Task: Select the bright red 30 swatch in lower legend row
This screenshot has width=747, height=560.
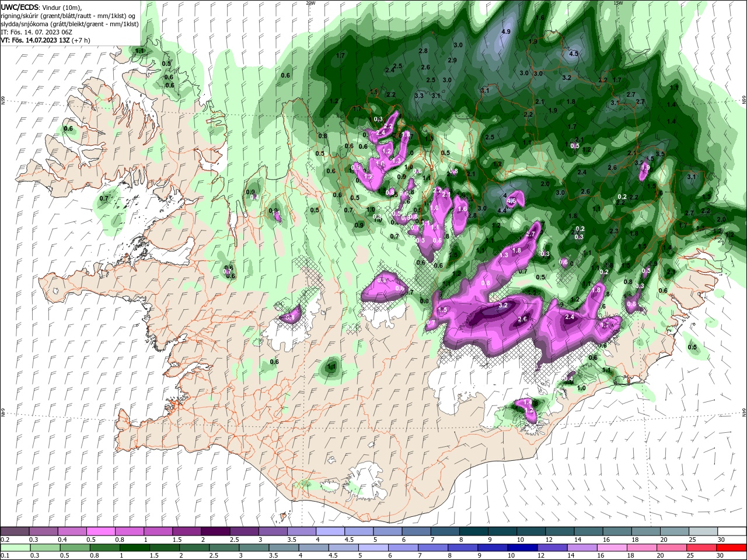Action: (x=732, y=547)
